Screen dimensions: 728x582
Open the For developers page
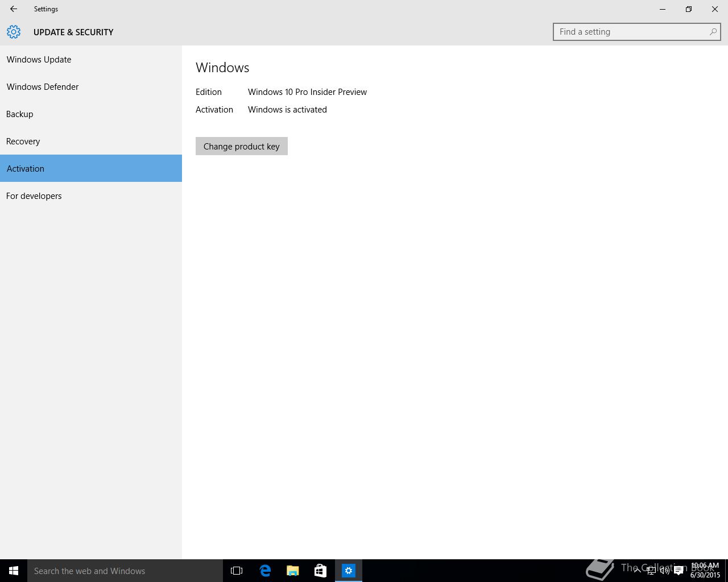91,196
